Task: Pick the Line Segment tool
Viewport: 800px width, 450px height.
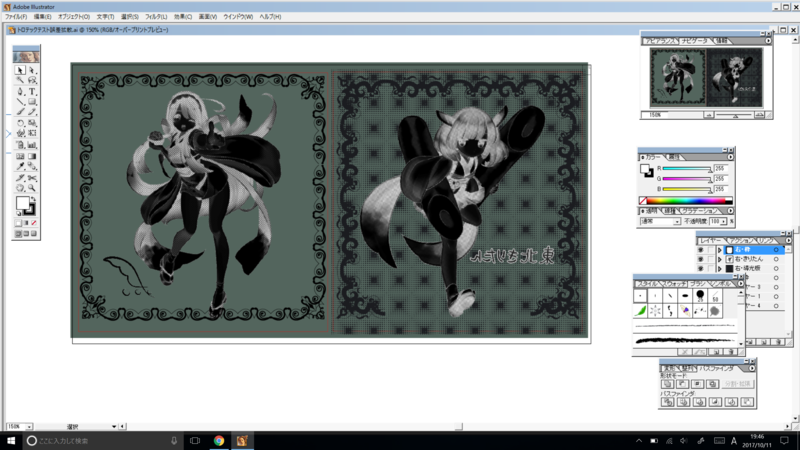Action: [x=20, y=102]
